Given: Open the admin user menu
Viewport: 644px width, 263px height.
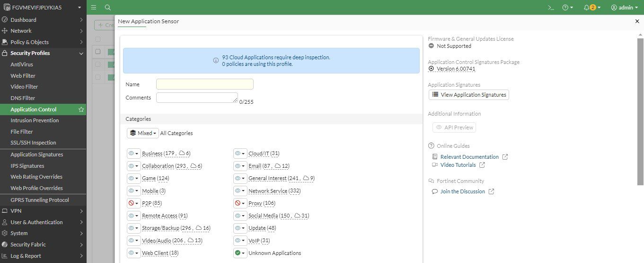Looking at the screenshot, I should (x=625, y=8).
